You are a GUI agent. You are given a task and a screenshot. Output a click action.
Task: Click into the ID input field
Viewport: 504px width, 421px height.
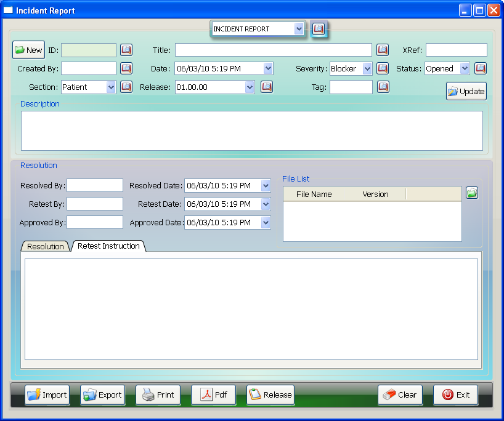(x=89, y=50)
